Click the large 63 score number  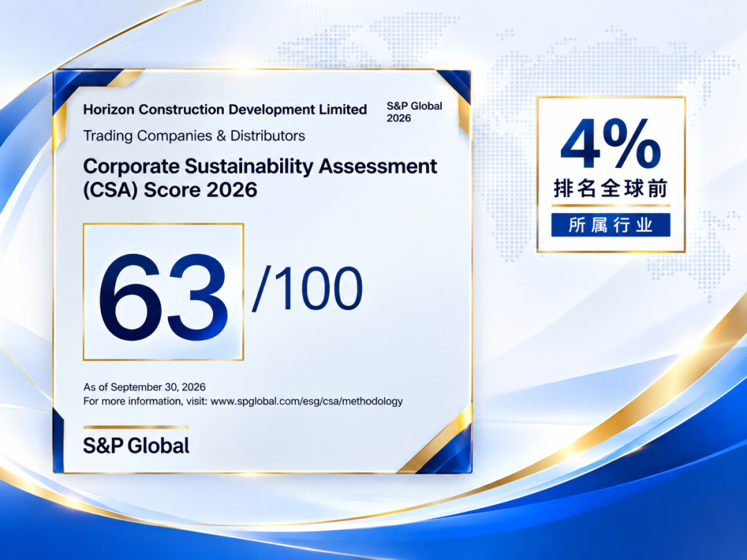(163, 297)
